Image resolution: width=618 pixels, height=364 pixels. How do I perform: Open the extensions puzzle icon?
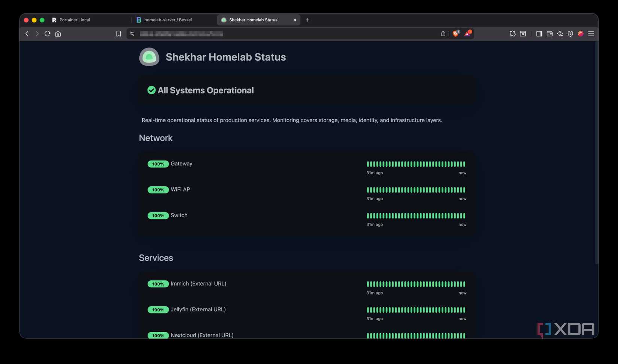512,34
